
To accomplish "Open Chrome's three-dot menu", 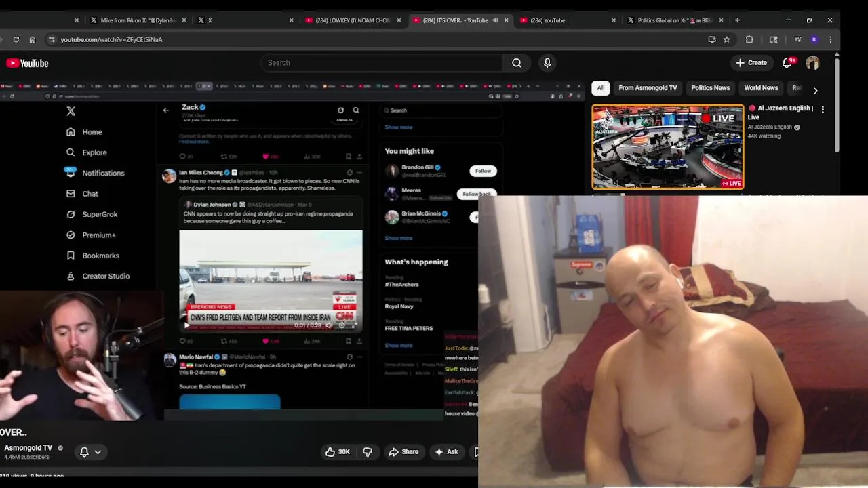I will click(x=830, y=39).
